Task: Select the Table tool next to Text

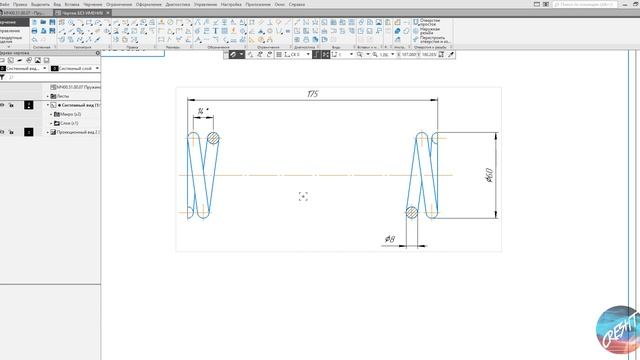Action: (x=224, y=31)
